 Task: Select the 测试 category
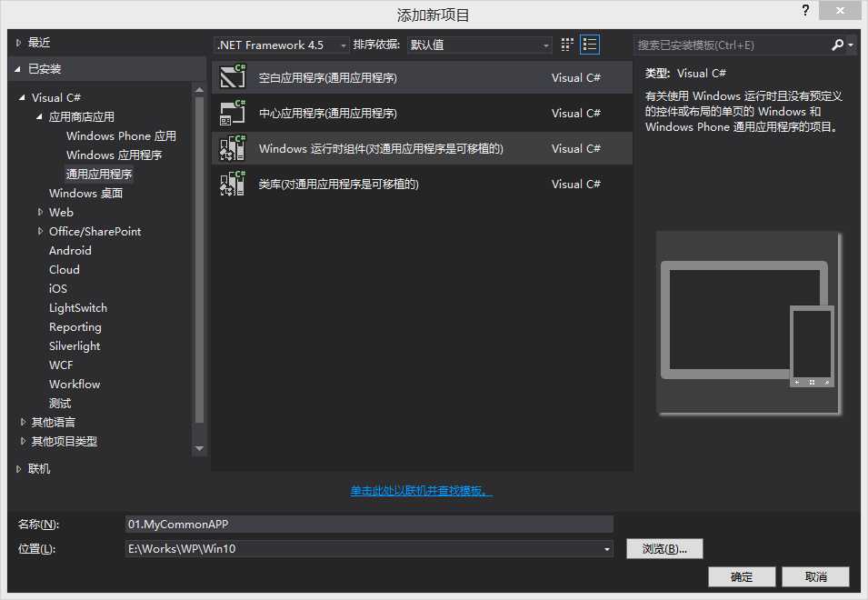(x=60, y=404)
